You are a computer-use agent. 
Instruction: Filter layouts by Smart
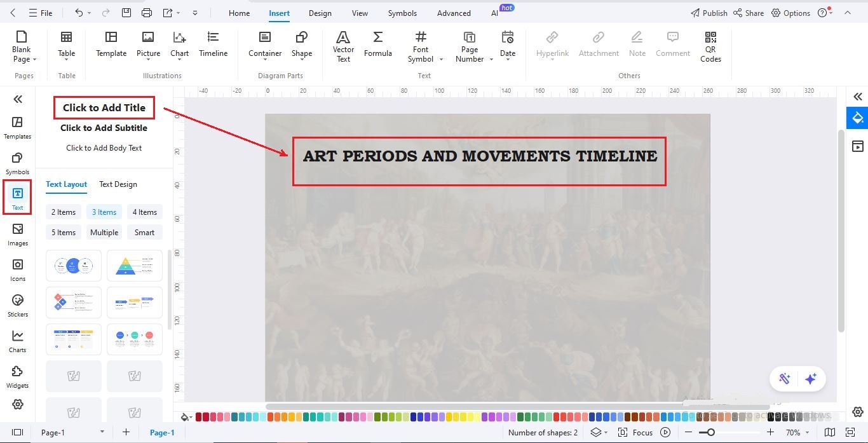tap(145, 233)
